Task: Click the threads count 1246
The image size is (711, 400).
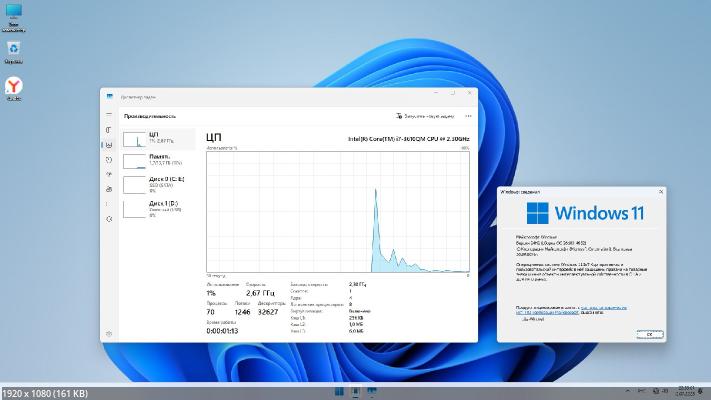Action: point(243,312)
